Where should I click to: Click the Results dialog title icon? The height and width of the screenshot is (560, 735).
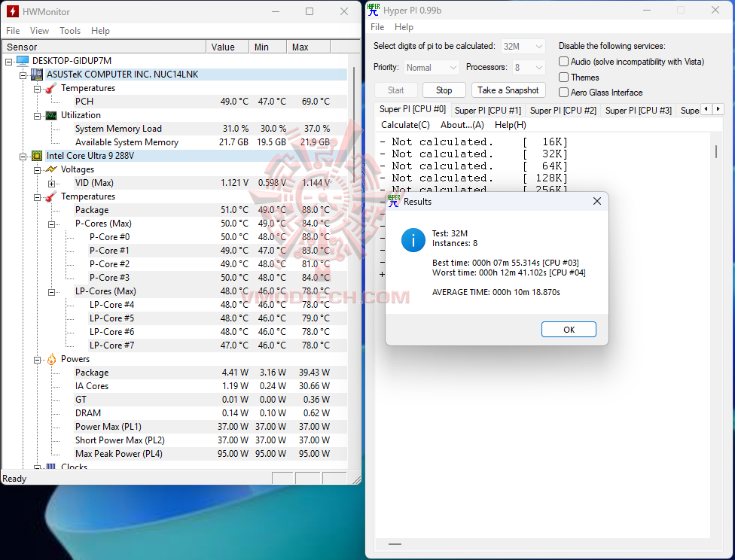(x=394, y=202)
